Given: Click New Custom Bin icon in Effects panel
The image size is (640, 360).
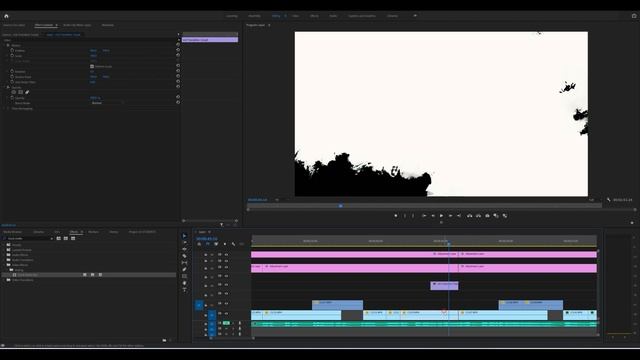Looking at the screenshot, I should [164, 340].
